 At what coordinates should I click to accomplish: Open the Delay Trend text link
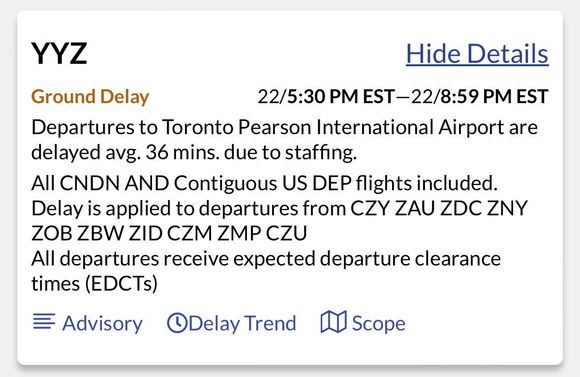tap(243, 324)
